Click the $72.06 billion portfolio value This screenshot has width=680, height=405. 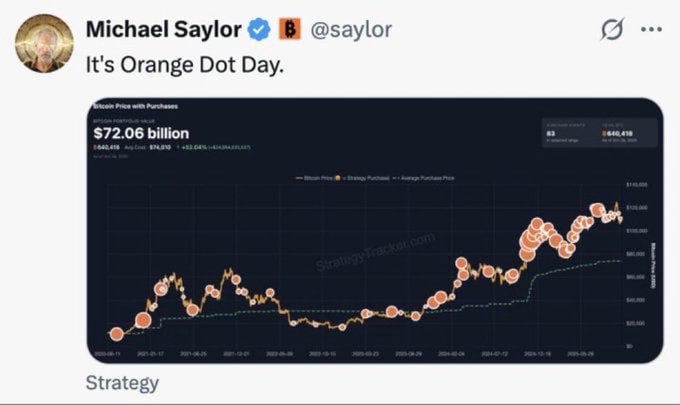coord(141,133)
